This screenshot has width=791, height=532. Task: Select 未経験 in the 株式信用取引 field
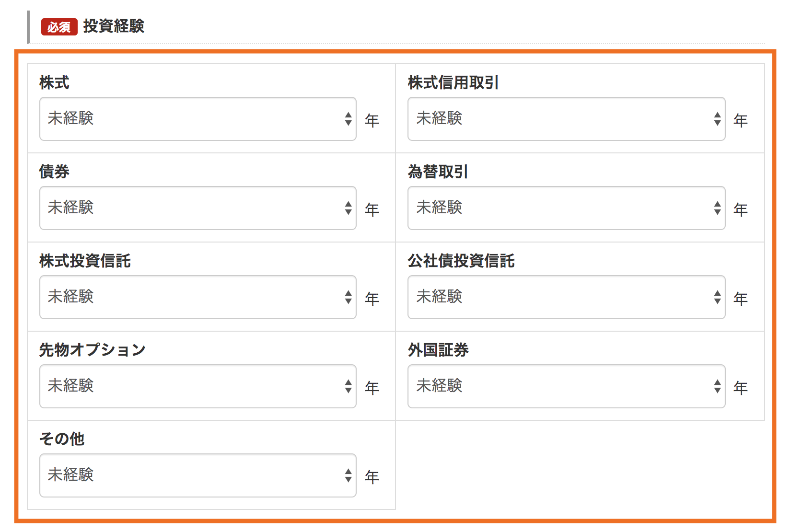tap(439, 119)
